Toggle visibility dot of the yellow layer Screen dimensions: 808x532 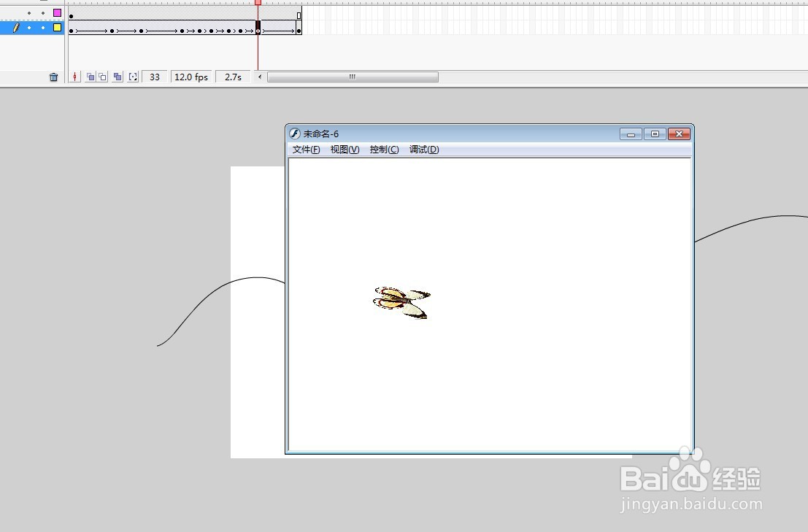click(29, 28)
